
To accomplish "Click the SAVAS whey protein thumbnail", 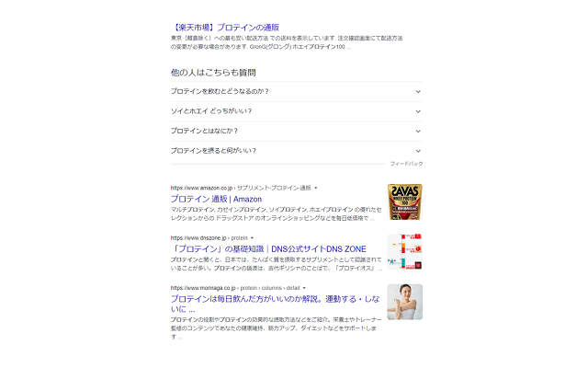I will pyautogui.click(x=405, y=202).
